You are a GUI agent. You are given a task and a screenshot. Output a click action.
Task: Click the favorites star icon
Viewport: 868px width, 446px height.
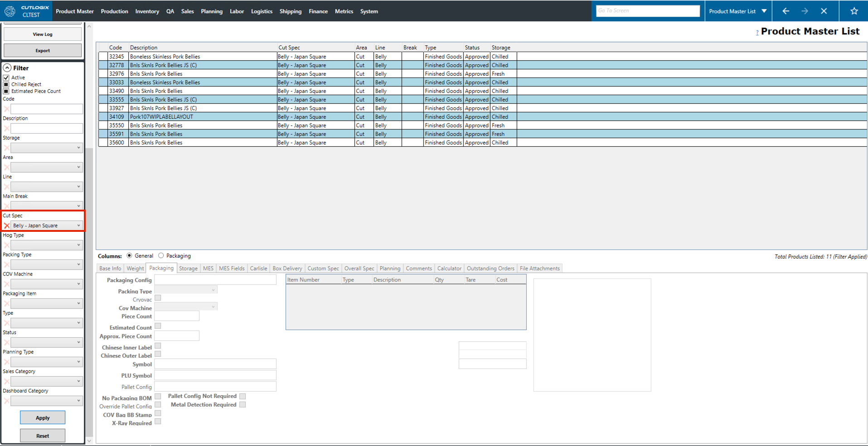854,11
